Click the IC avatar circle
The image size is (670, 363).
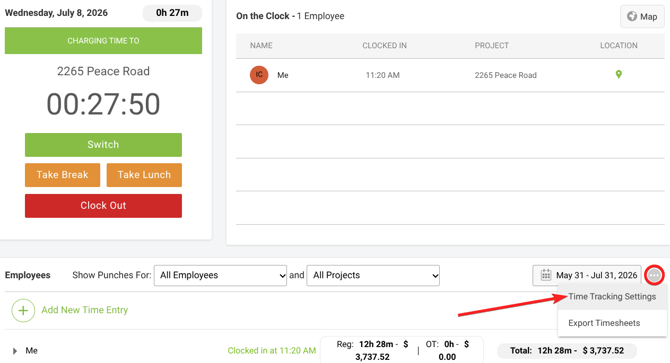pos(259,75)
